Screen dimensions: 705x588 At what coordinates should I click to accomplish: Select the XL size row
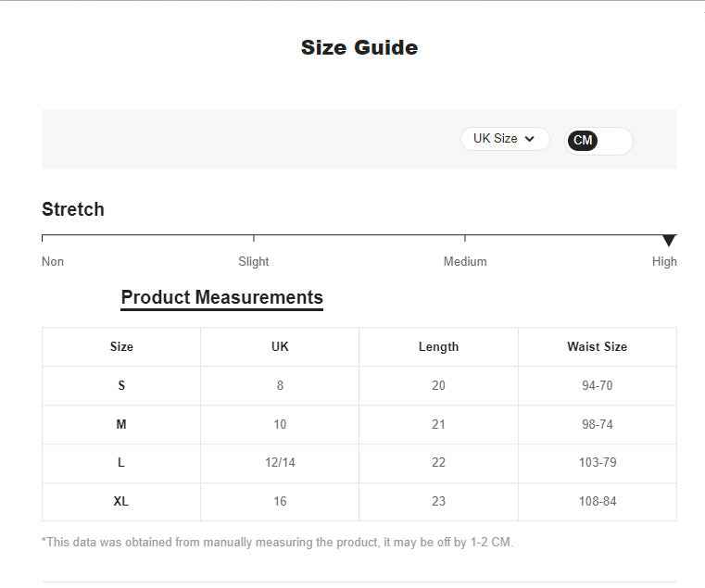point(359,502)
